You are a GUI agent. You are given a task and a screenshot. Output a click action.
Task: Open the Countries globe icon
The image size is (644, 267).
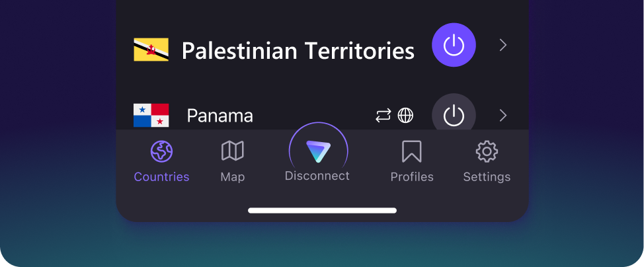(x=161, y=151)
